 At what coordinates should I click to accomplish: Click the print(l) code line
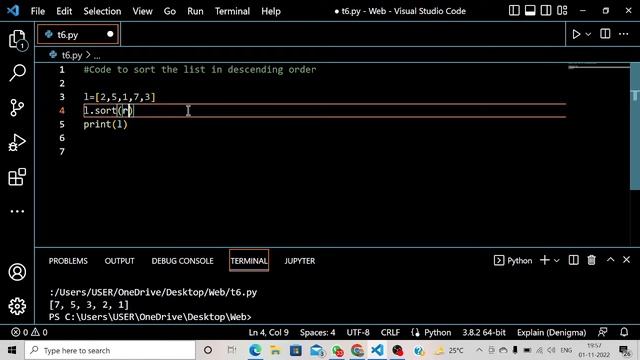[x=106, y=124]
